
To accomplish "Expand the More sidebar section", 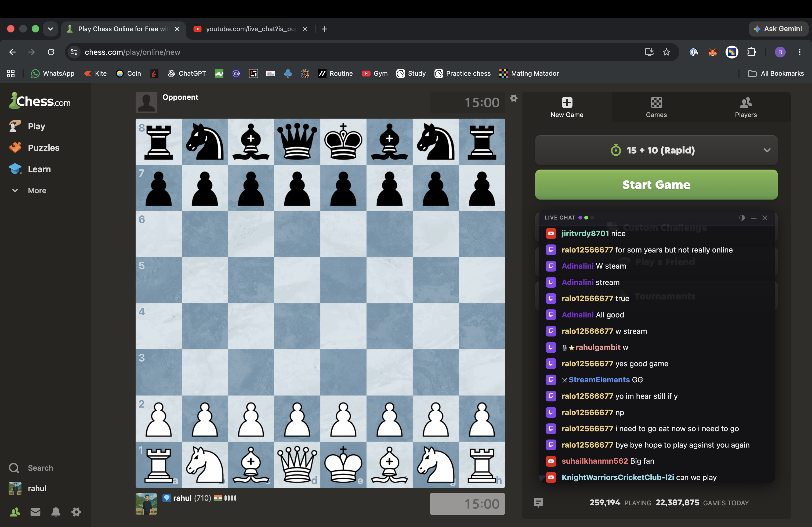I will 29,191.
